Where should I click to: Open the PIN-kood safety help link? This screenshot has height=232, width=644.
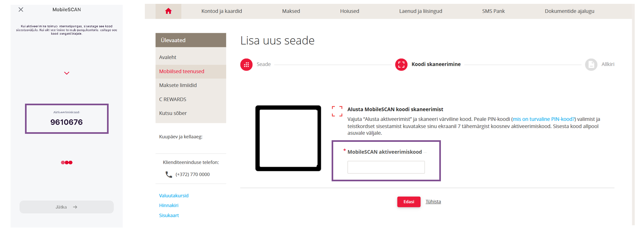click(543, 119)
